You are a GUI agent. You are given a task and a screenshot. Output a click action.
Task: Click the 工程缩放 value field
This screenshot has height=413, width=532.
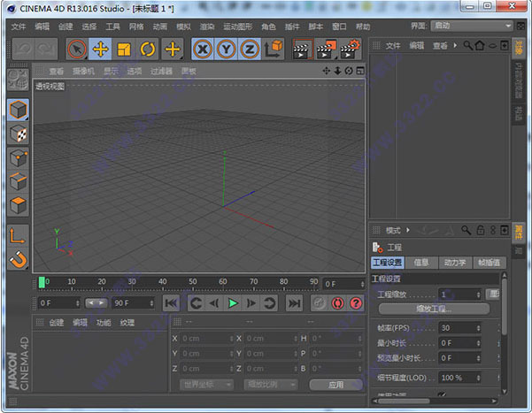[x=459, y=294]
